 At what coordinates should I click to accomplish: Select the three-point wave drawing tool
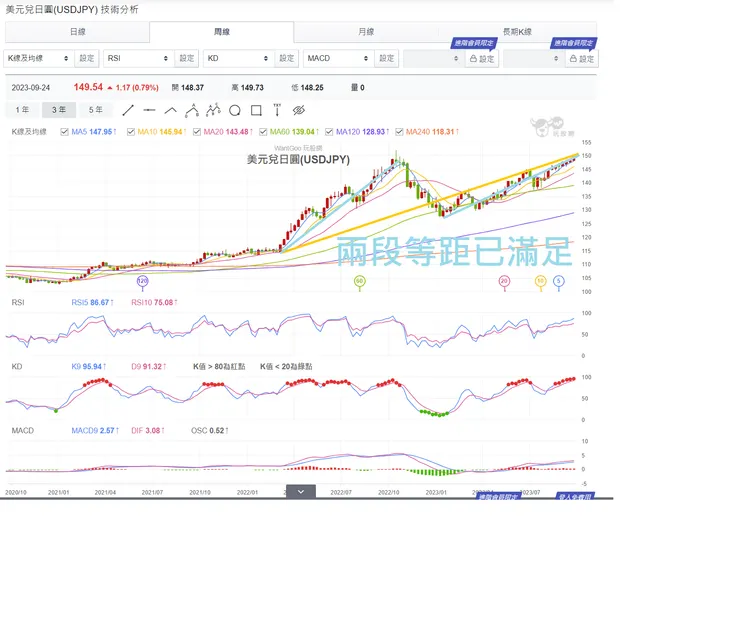pos(192,110)
